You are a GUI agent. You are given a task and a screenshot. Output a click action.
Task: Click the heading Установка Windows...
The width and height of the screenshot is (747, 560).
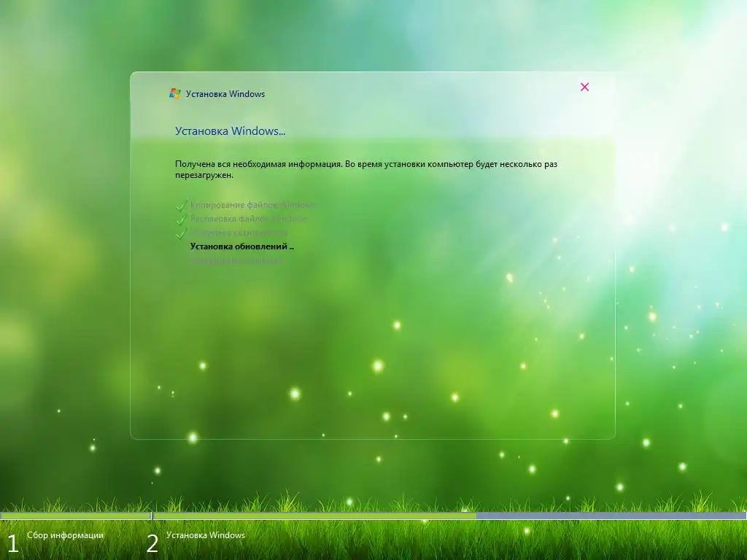(230, 131)
